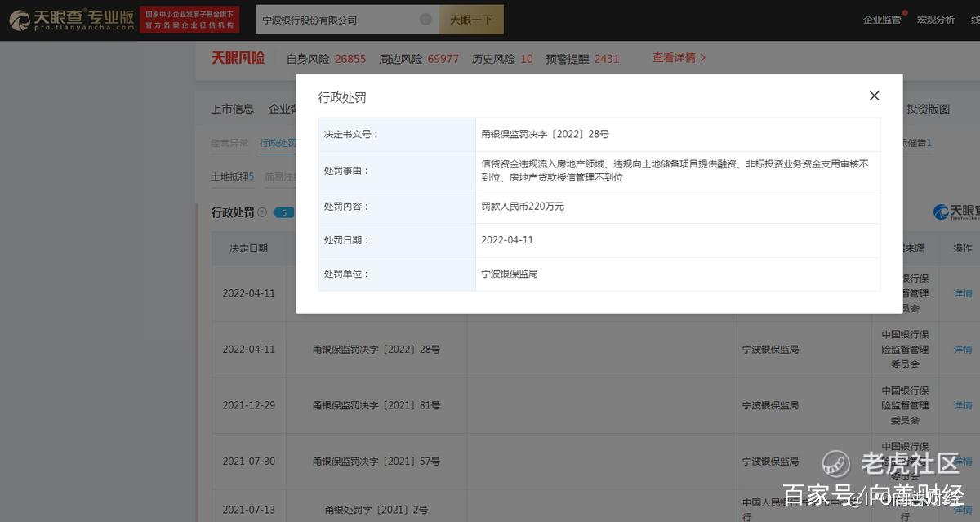Click the 天眼风险 logo
This screenshot has height=522, width=980.
point(238,58)
